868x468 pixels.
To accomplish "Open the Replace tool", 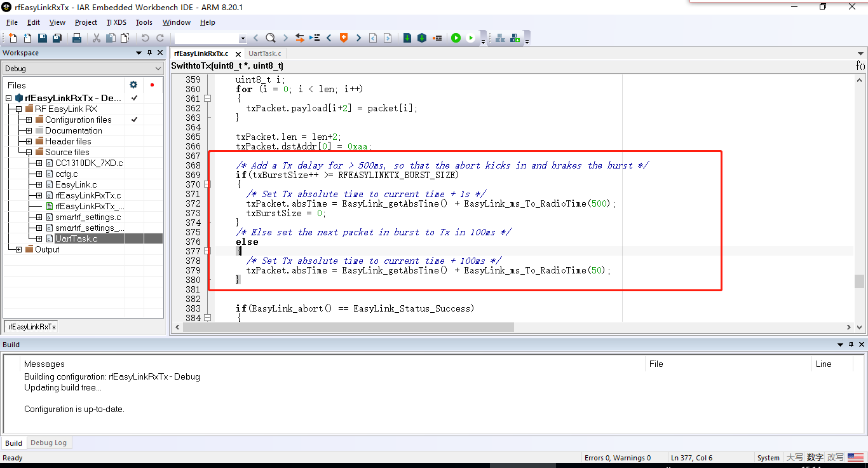I will coord(299,38).
